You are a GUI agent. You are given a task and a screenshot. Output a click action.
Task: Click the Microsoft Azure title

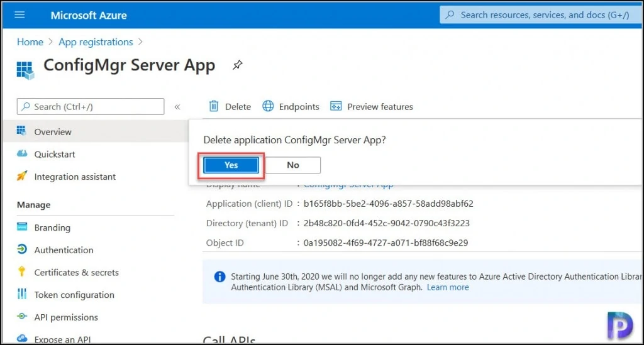coord(89,15)
